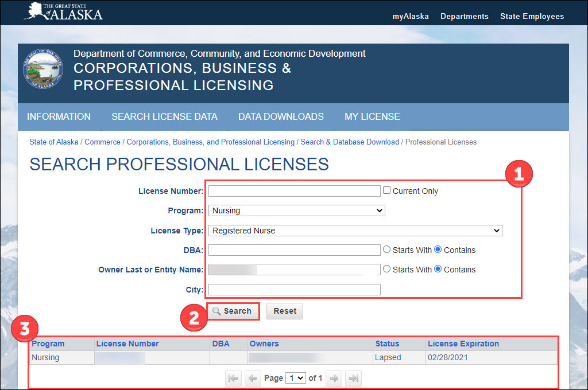The height and width of the screenshot is (390, 588).
Task: Open the page number selector
Action: click(x=296, y=379)
